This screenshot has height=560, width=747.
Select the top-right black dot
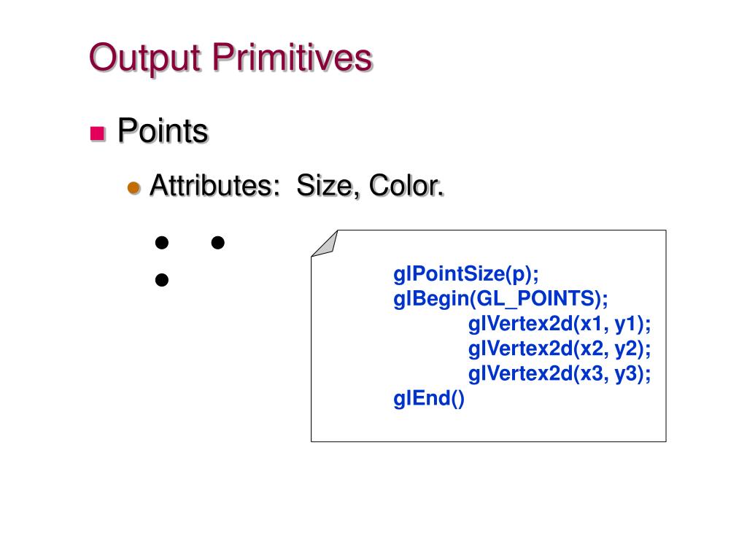pyautogui.click(x=217, y=243)
